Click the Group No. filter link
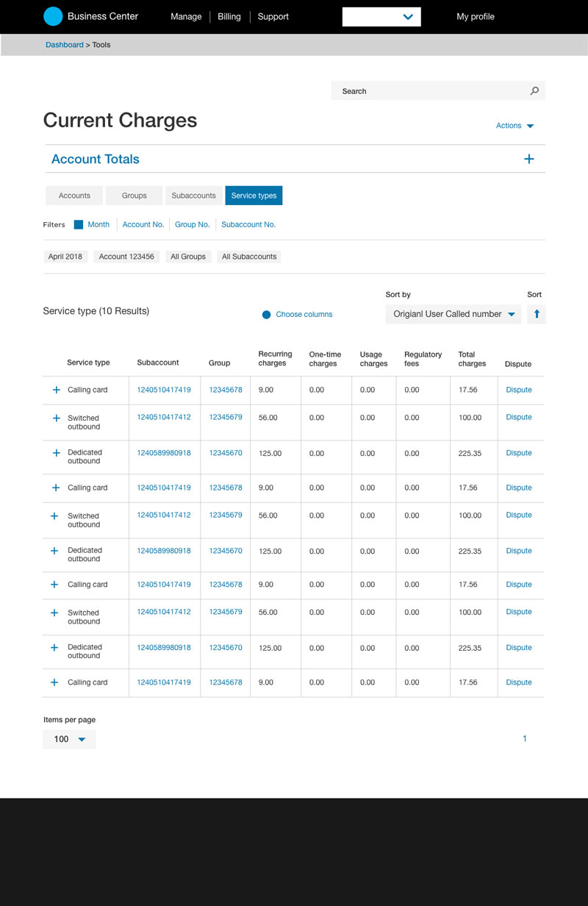 coord(193,225)
